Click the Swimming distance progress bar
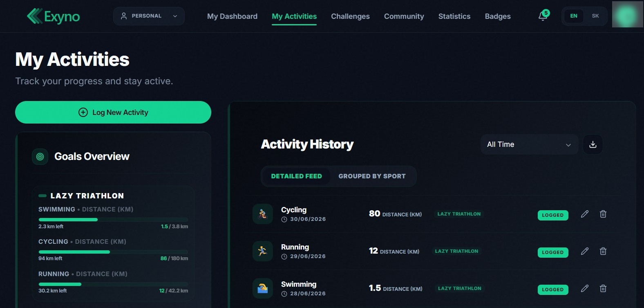Screen dimensions: 644x308 pyautogui.click(x=113, y=220)
